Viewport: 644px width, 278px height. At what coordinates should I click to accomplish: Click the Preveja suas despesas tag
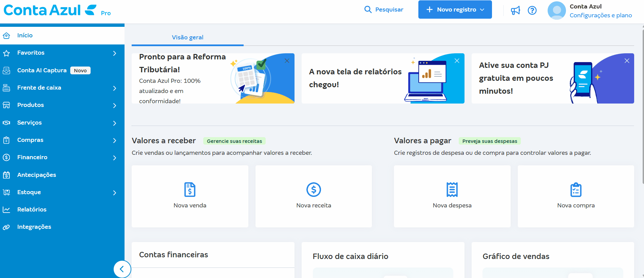(x=490, y=141)
